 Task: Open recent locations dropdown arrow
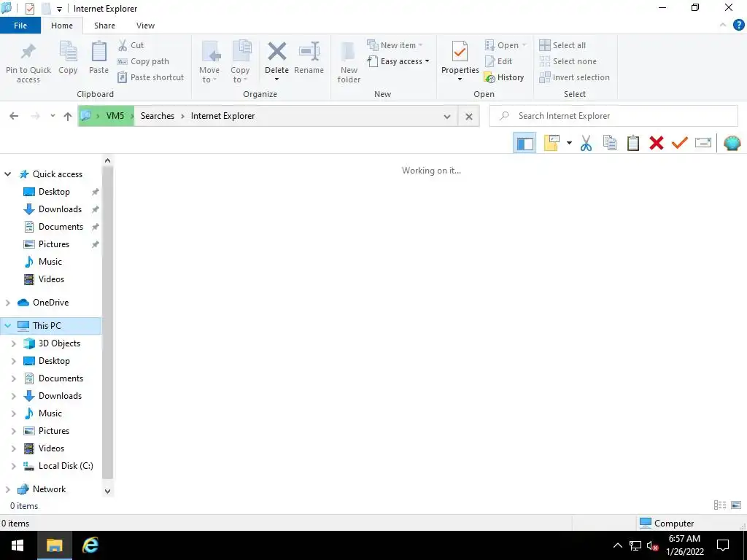coord(53,116)
